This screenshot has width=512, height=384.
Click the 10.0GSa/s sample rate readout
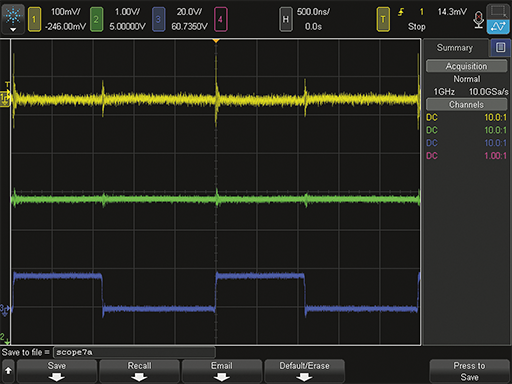(x=489, y=92)
